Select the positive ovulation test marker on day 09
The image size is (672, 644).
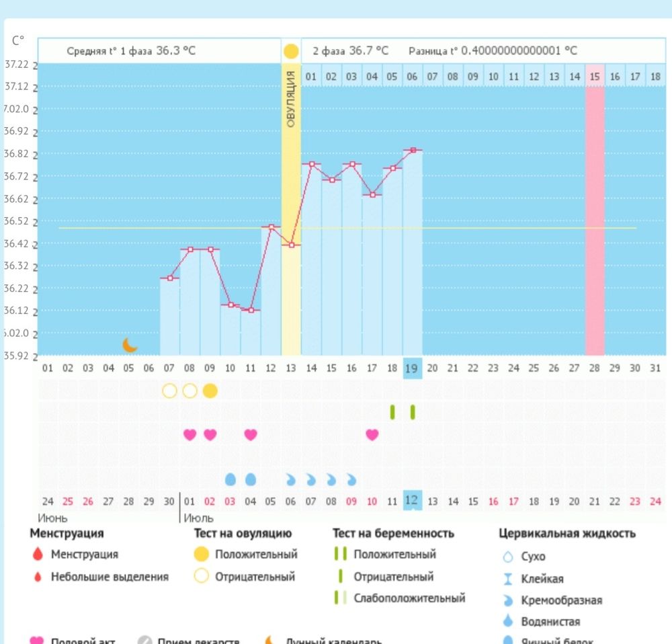(x=210, y=391)
